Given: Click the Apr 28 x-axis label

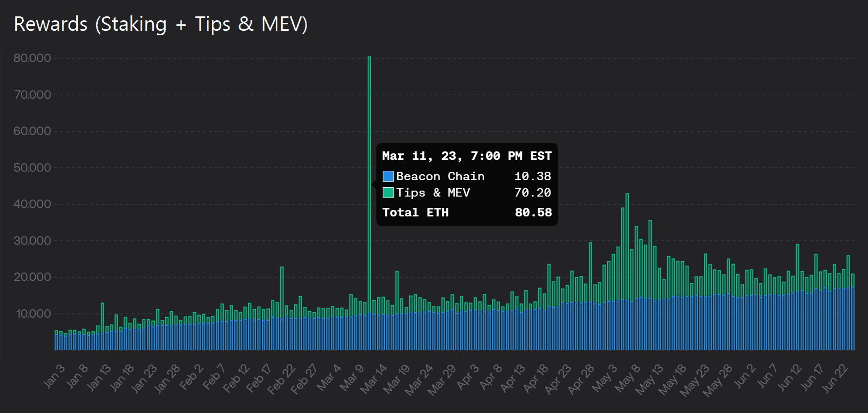Looking at the screenshot, I should [x=580, y=379].
